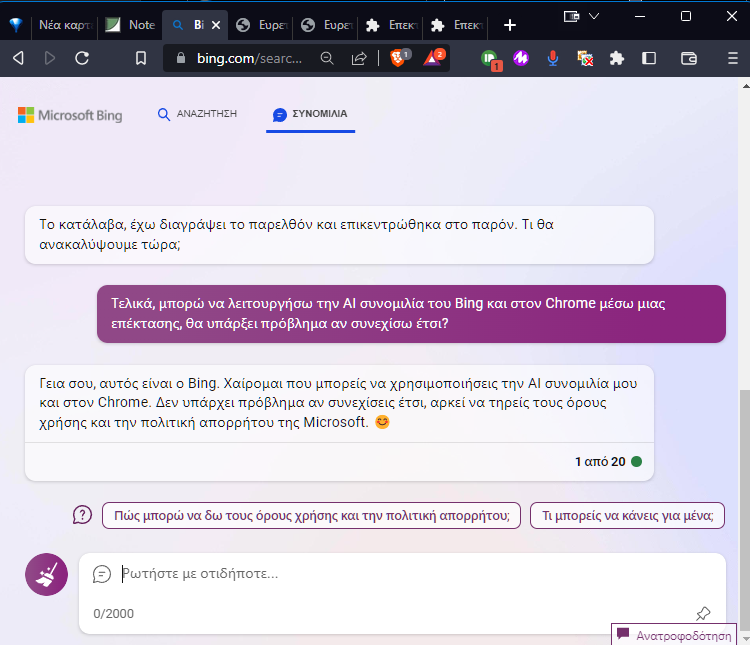Click the Brave Shields lion icon
The width and height of the screenshot is (750, 645).
point(398,58)
